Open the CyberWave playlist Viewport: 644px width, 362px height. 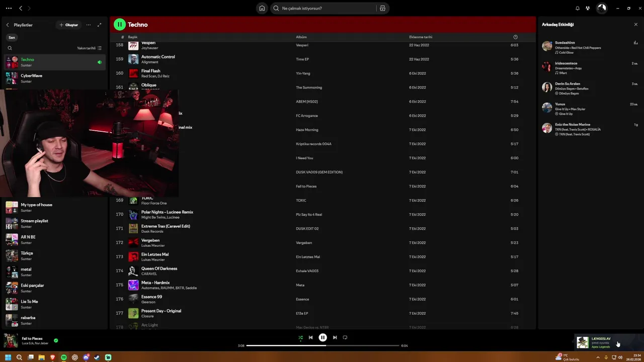coord(54,78)
